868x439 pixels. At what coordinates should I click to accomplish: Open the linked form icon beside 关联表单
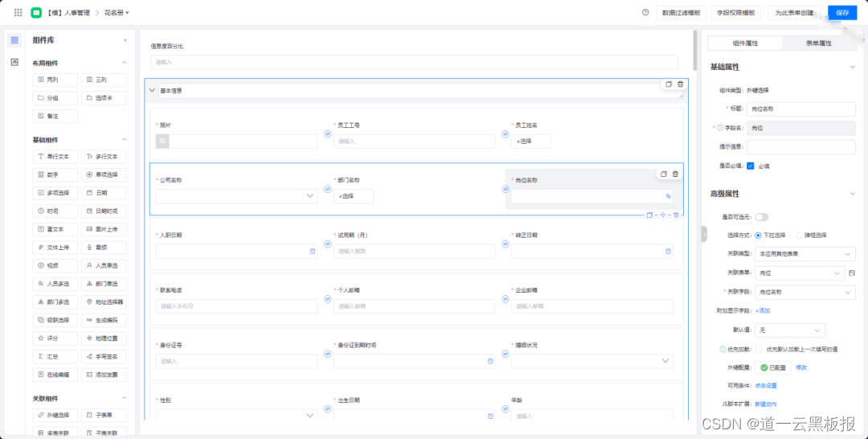click(x=852, y=273)
